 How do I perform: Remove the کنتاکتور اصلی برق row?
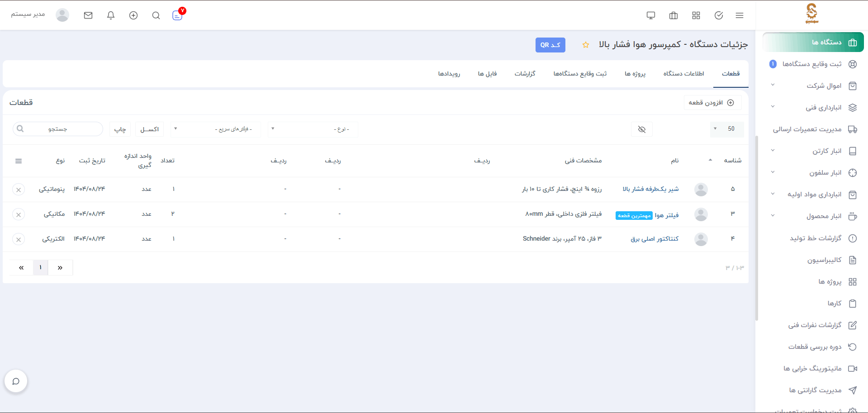[x=19, y=240]
